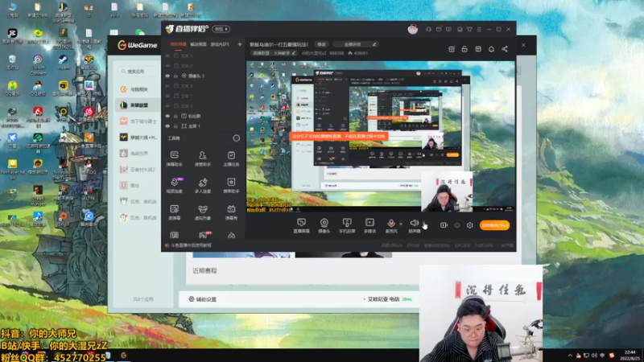Screen dimensions: 644x362
Task: Switch to the 解说画面 scene tab
Action: point(198,44)
